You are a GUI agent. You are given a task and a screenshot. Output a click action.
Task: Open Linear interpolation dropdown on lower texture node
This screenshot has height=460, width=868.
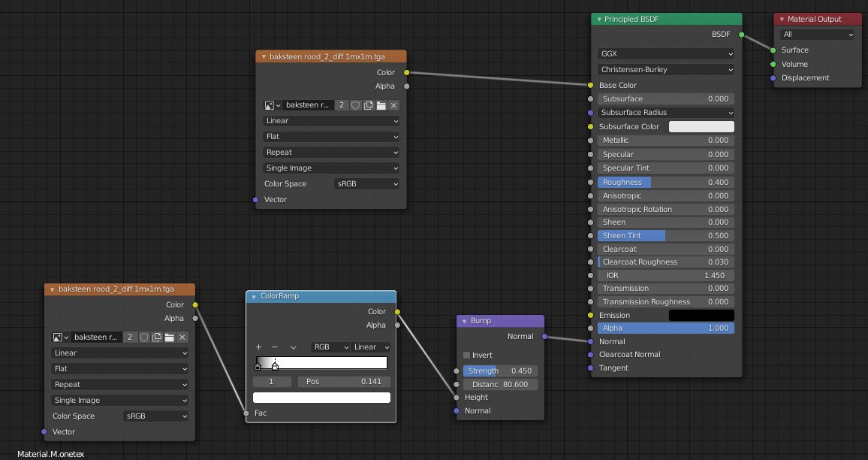coord(119,353)
